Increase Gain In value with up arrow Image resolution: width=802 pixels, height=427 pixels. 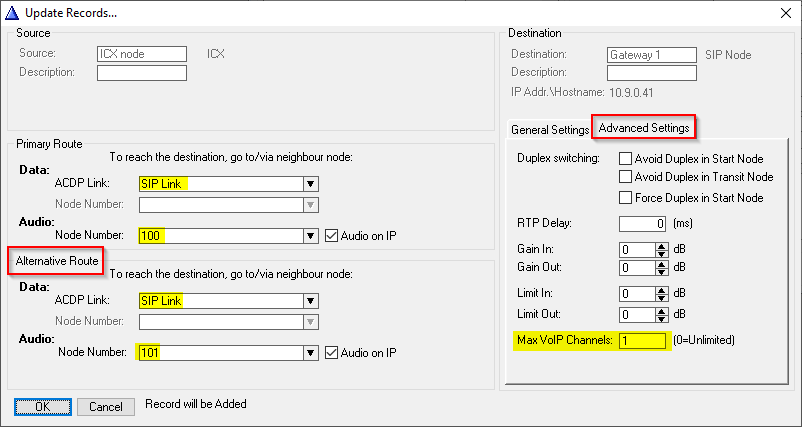pos(661,246)
